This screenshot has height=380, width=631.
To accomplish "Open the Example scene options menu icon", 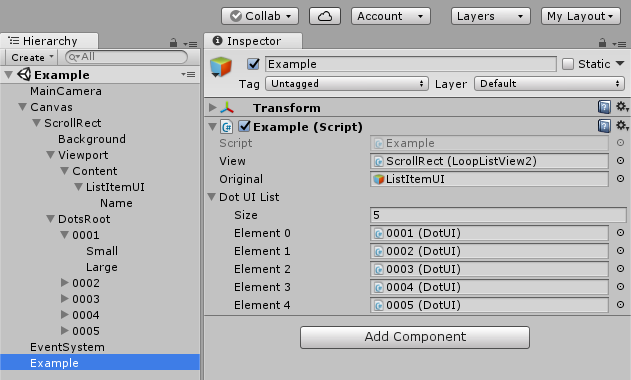I will 188,74.
